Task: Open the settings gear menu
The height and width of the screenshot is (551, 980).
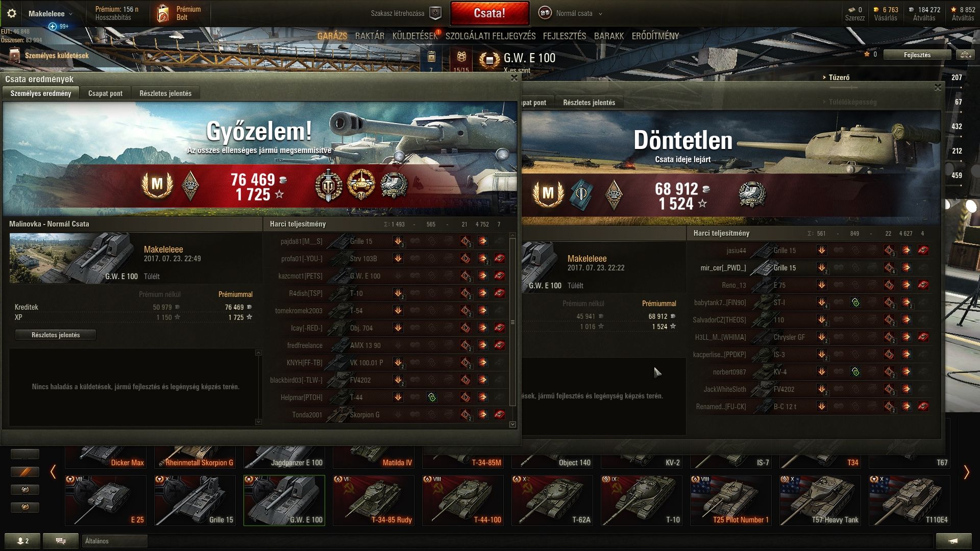Action: 11,14
